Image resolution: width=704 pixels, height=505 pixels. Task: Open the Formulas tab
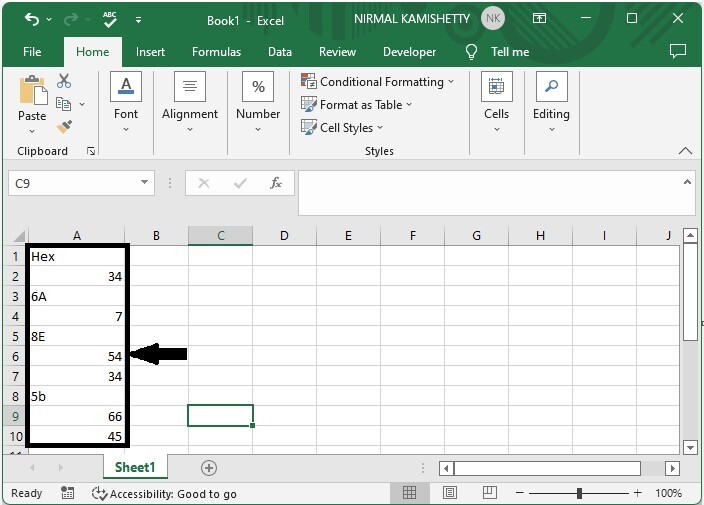point(216,52)
